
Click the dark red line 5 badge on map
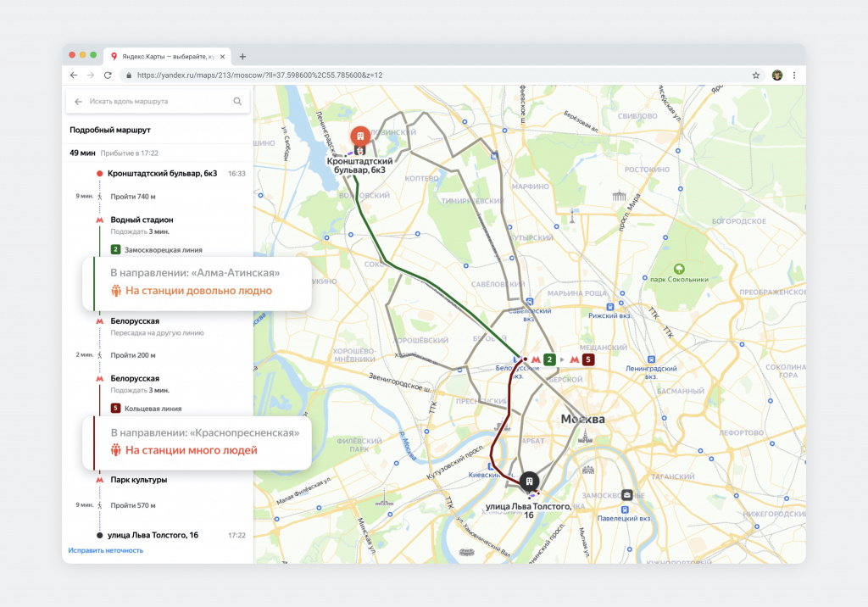click(x=588, y=359)
